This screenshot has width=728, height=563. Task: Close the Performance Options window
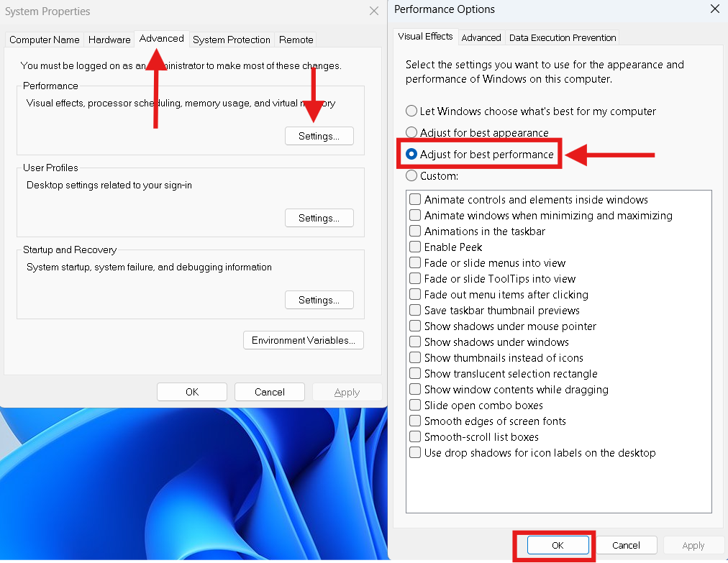click(714, 9)
